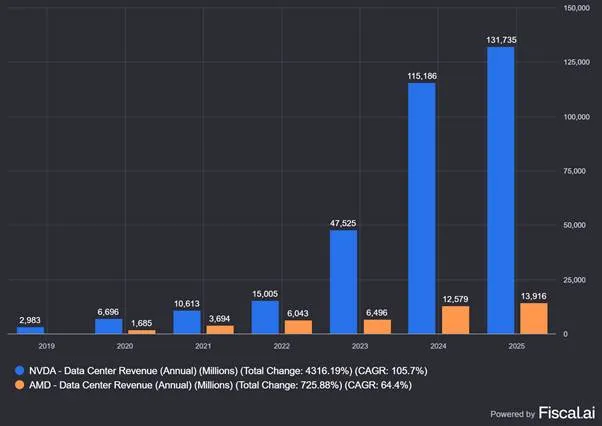Click the 100,000 y-axis tick label
This screenshot has height=426, width=602.
[577, 117]
